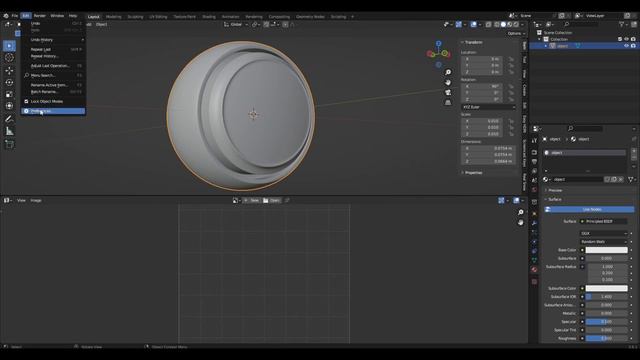Expand the Preview material panel
The height and width of the screenshot is (360, 640).
pyautogui.click(x=554, y=190)
